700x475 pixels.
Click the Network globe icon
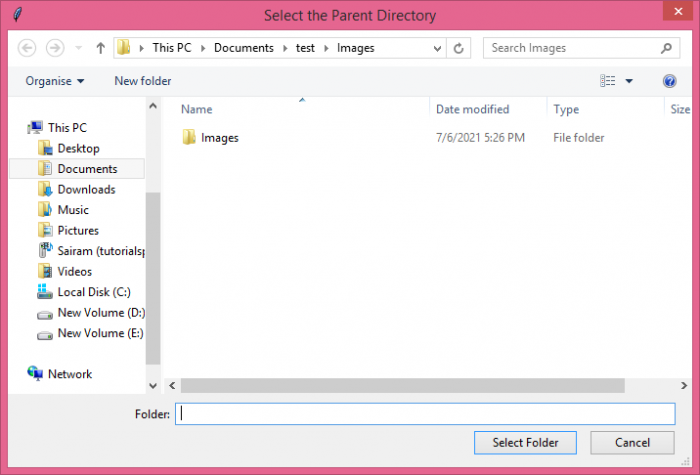(x=35, y=373)
